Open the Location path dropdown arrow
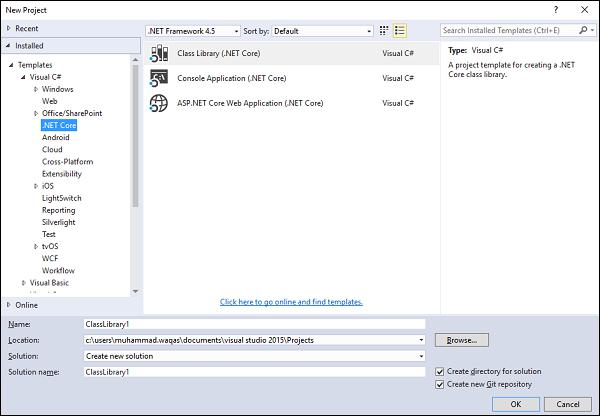Image resolution: width=600 pixels, height=416 pixels. 421,340
